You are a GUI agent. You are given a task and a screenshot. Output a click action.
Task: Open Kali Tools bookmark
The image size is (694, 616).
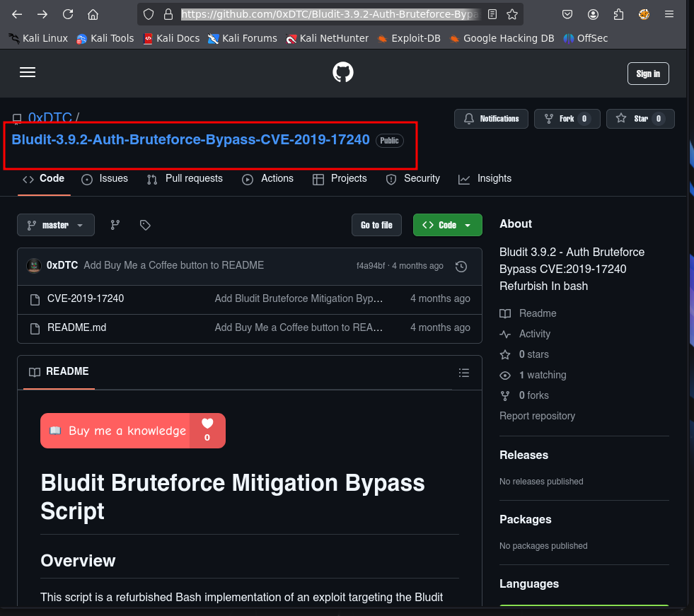tap(105, 38)
